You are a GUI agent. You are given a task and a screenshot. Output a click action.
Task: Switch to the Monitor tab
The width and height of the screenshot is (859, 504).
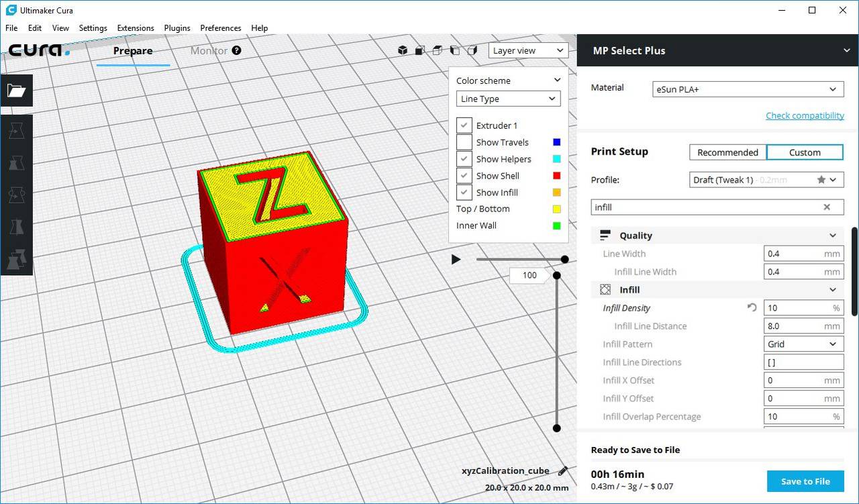209,51
